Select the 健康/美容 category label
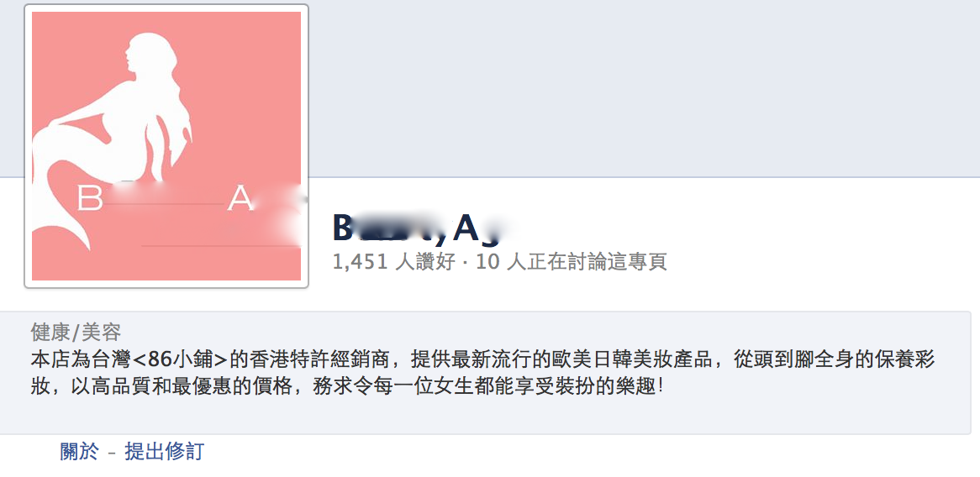 click(x=76, y=333)
